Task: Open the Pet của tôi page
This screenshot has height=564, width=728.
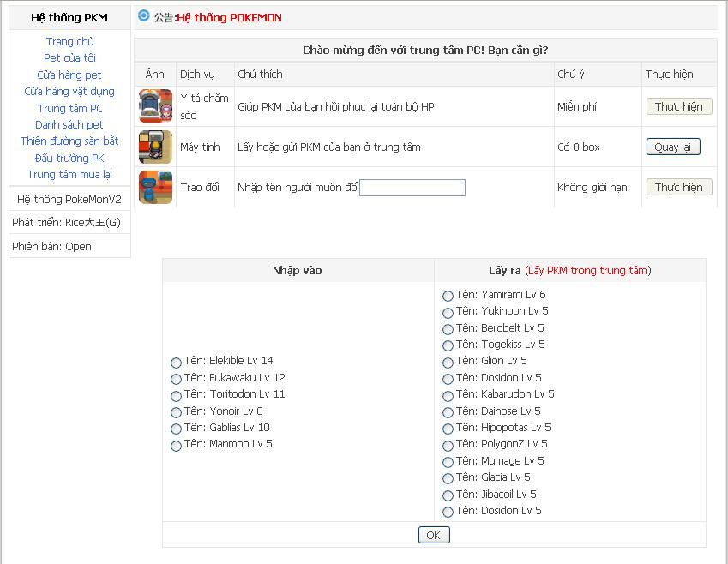Action: (69, 58)
